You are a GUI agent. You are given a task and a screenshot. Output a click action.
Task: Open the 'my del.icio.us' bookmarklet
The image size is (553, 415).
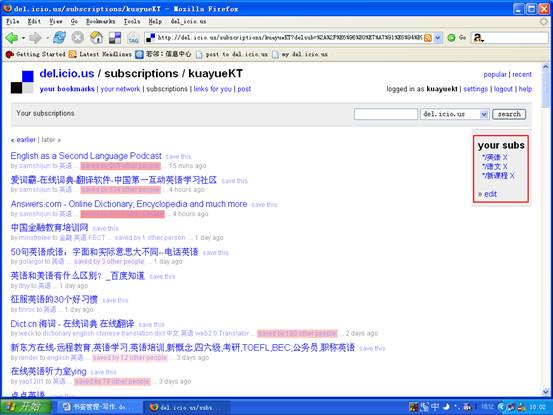click(x=300, y=54)
